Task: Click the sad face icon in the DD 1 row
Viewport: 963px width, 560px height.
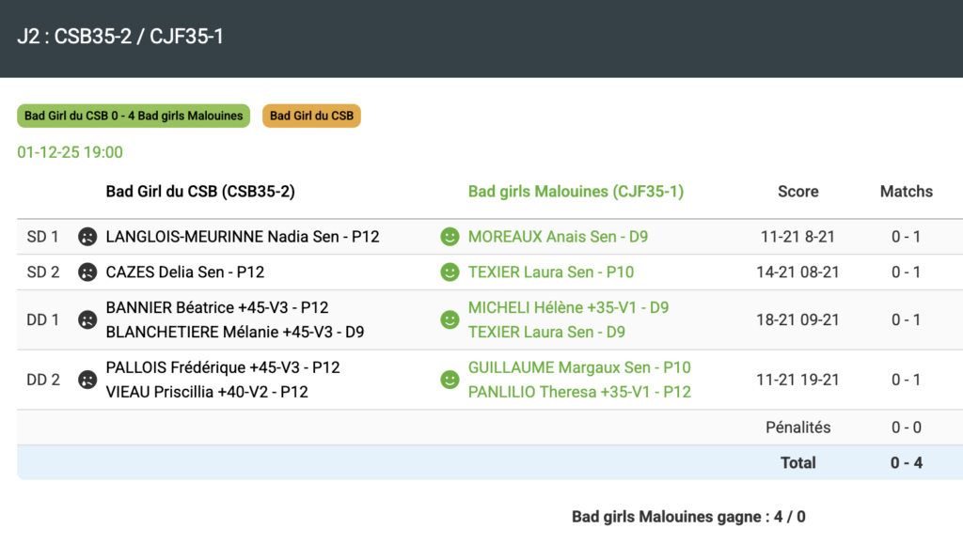Action: click(x=87, y=319)
